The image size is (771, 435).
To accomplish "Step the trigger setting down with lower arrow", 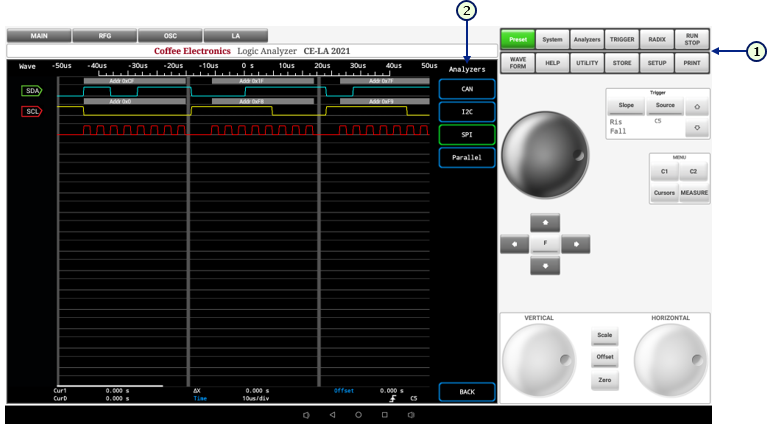I will pyautogui.click(x=696, y=128).
